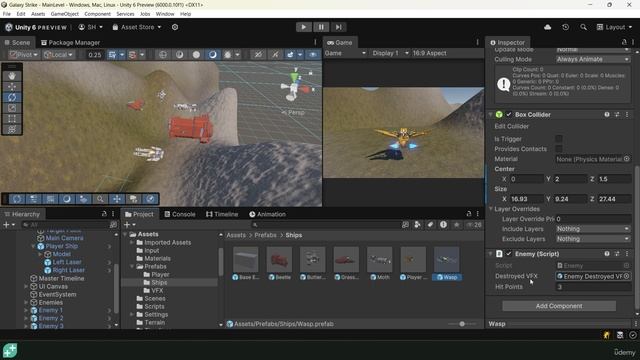This screenshot has width=640, height=360.
Task: Open the GameObject menu
Action: point(64,14)
